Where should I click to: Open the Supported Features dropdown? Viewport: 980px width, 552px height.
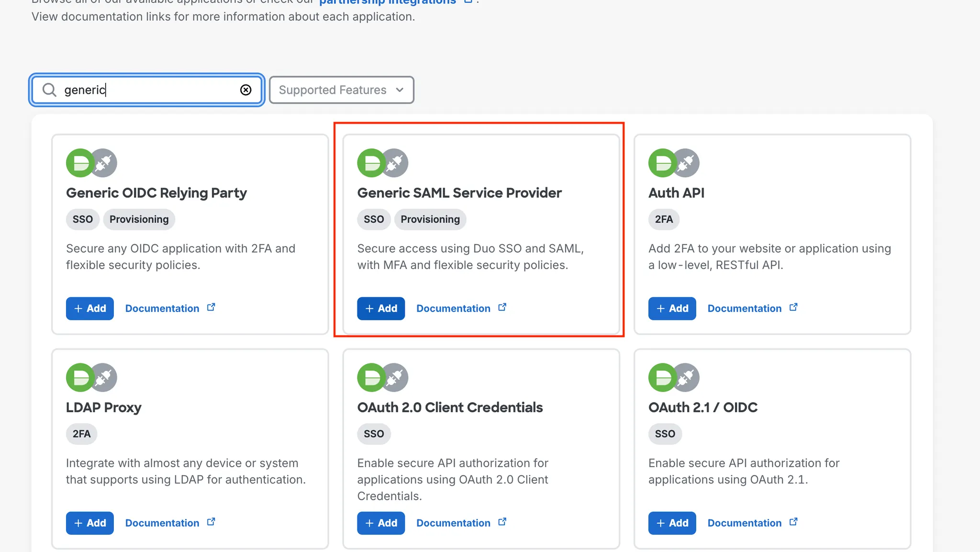point(341,90)
